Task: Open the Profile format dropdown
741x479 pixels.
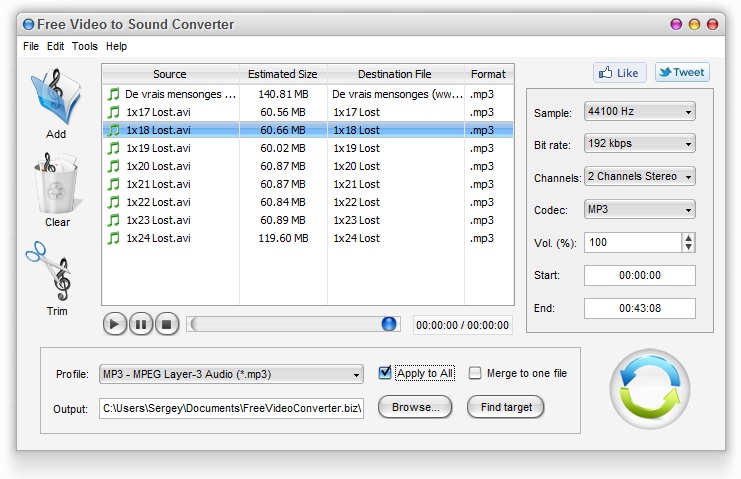Action: (x=231, y=374)
